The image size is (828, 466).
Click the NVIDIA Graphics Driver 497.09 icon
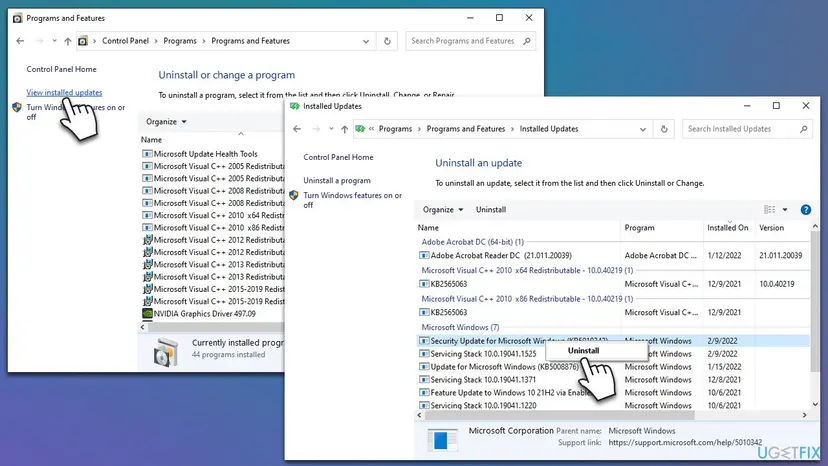coord(147,313)
